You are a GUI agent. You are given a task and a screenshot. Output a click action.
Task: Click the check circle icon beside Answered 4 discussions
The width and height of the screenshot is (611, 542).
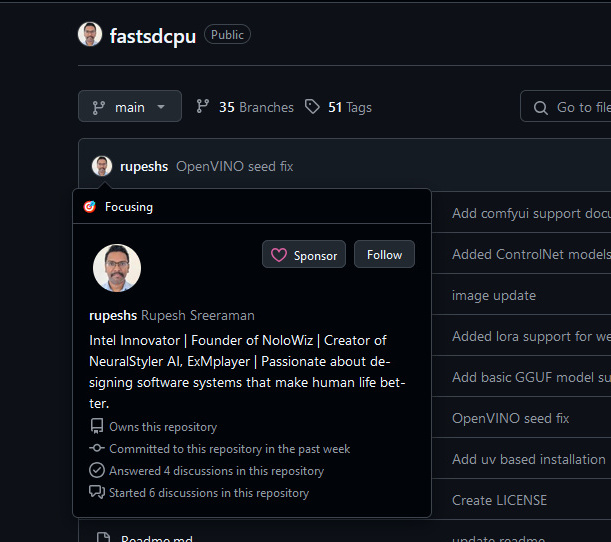point(97,470)
